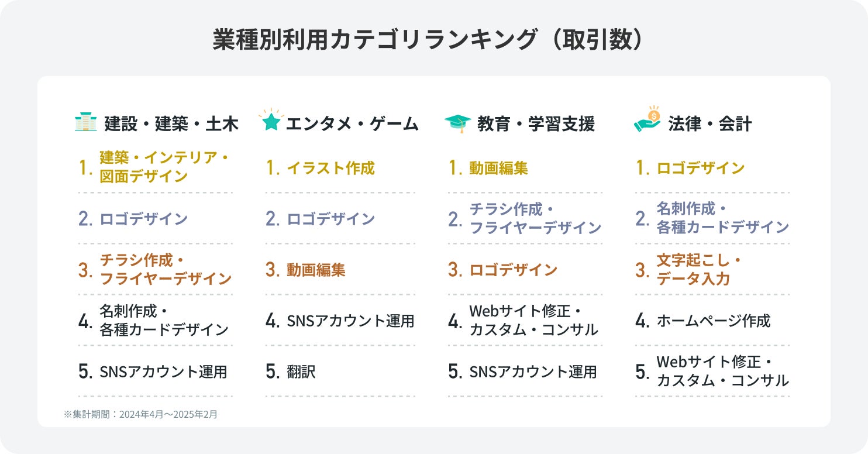Click 名刺作成・各種カードデザイン under 法律・会計
The width and height of the screenshot is (868, 454).
point(722,218)
